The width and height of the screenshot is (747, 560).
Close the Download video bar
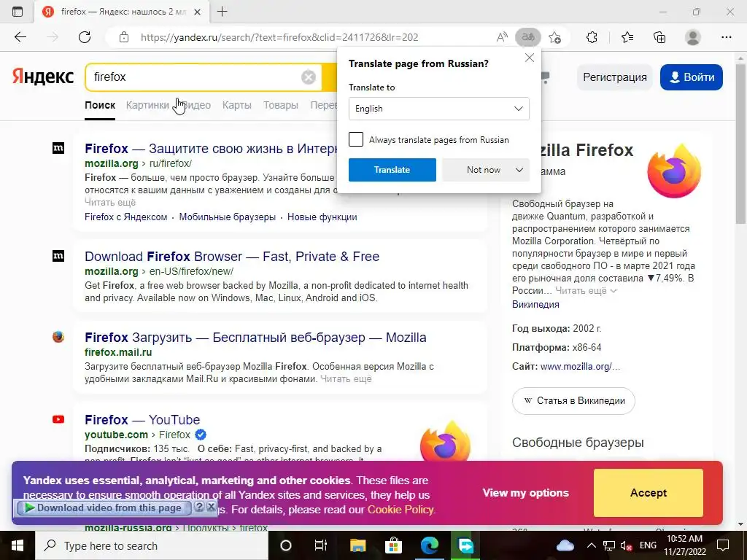point(211,507)
